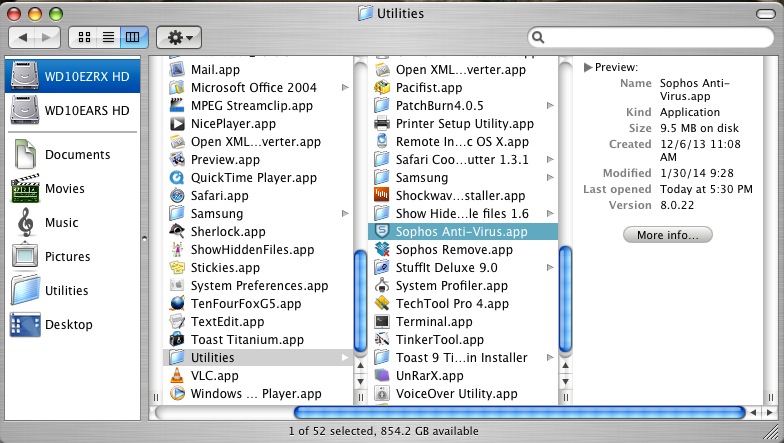Go forward with the forward arrow button

[x=47, y=38]
